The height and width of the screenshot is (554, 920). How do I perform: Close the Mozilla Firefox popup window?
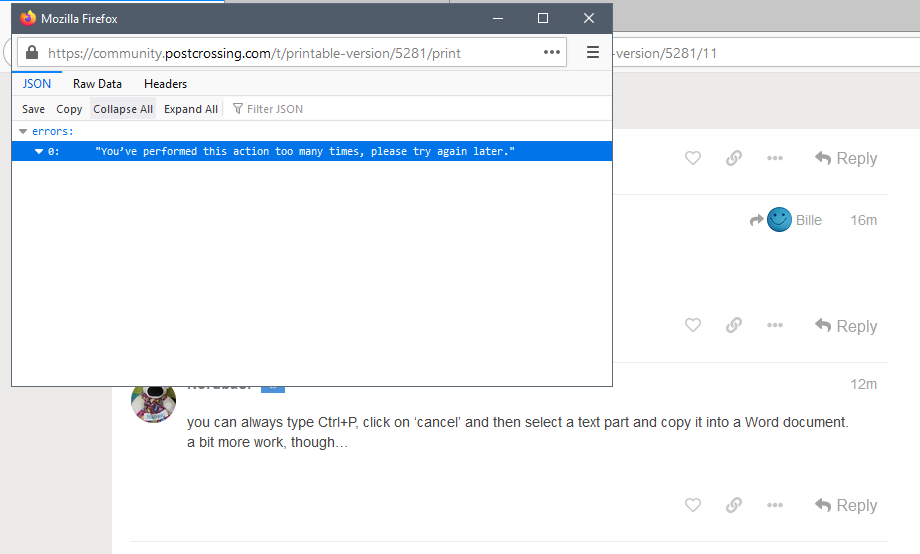[589, 18]
